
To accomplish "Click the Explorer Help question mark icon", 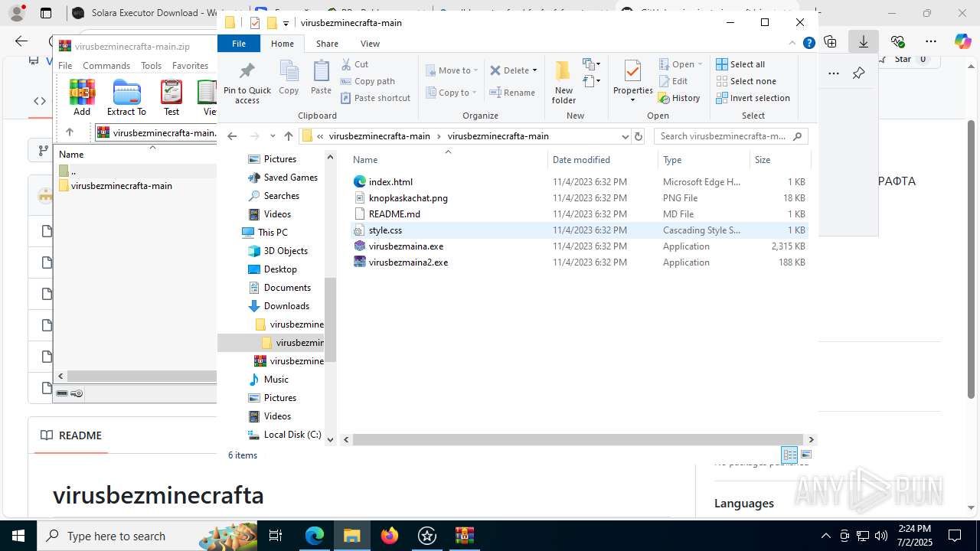I will [x=808, y=44].
